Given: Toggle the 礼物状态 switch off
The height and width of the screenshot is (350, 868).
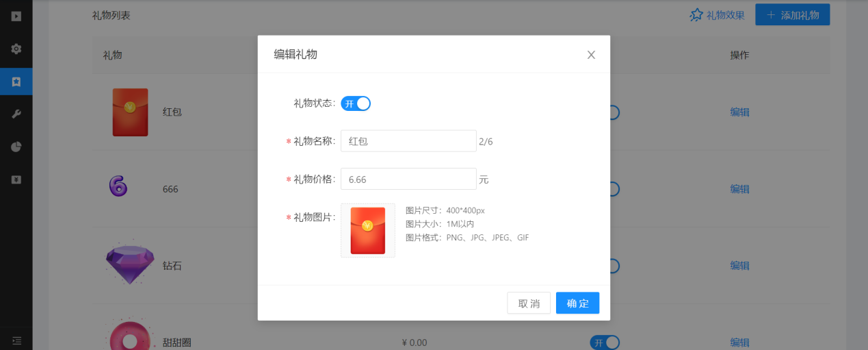Looking at the screenshot, I should (356, 103).
